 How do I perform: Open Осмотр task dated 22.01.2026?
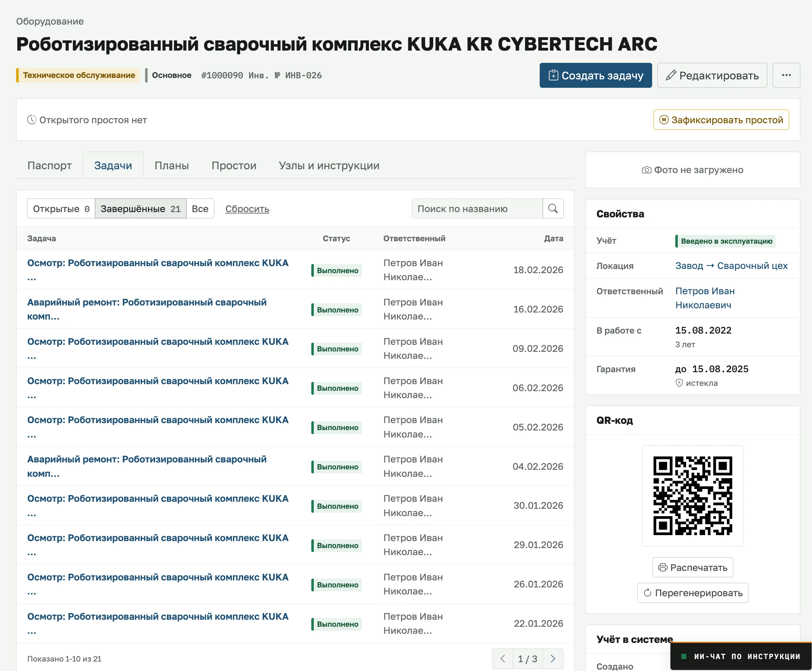coord(158,624)
